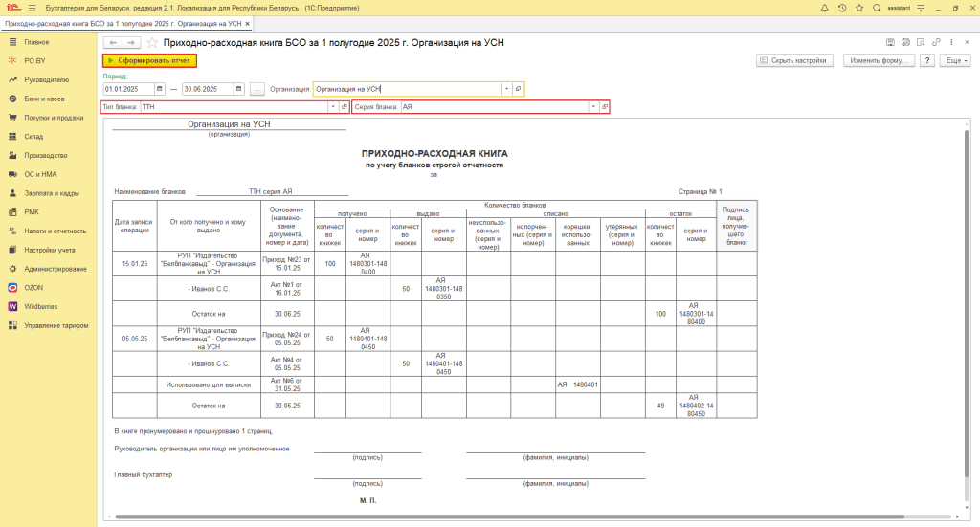Expand the Организация dropdown arrow

[507, 89]
